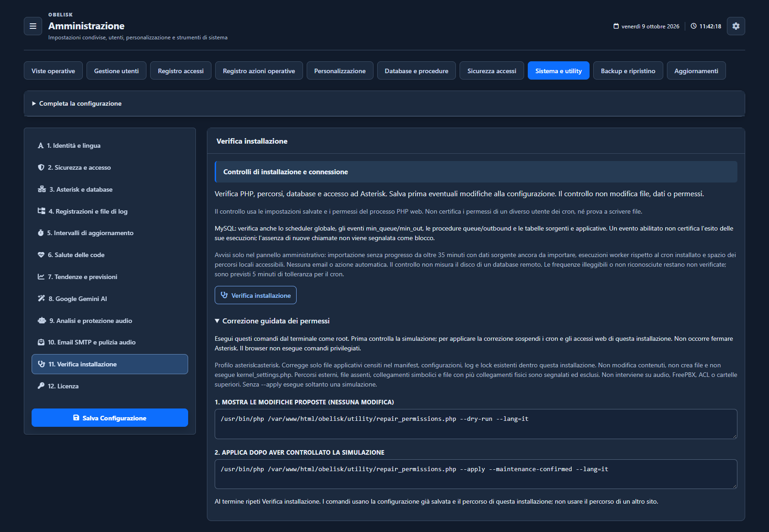Click the --apply command text field
Image resolution: width=769 pixels, height=532 pixels.
pyautogui.click(x=476, y=474)
